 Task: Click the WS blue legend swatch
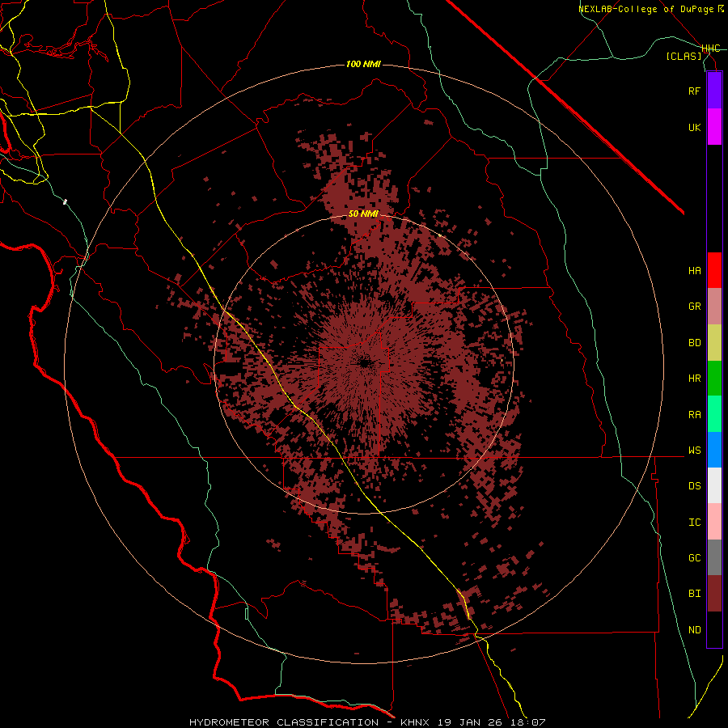(x=714, y=450)
